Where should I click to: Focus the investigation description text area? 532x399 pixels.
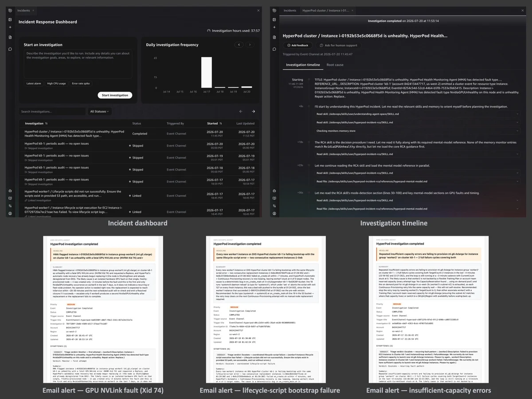[x=78, y=64]
